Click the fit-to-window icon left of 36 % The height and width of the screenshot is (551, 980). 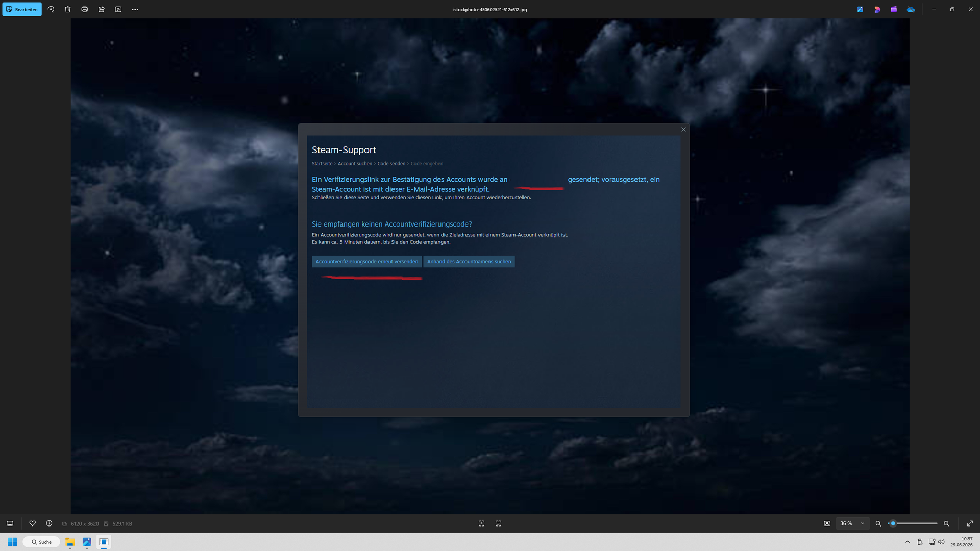[827, 523]
